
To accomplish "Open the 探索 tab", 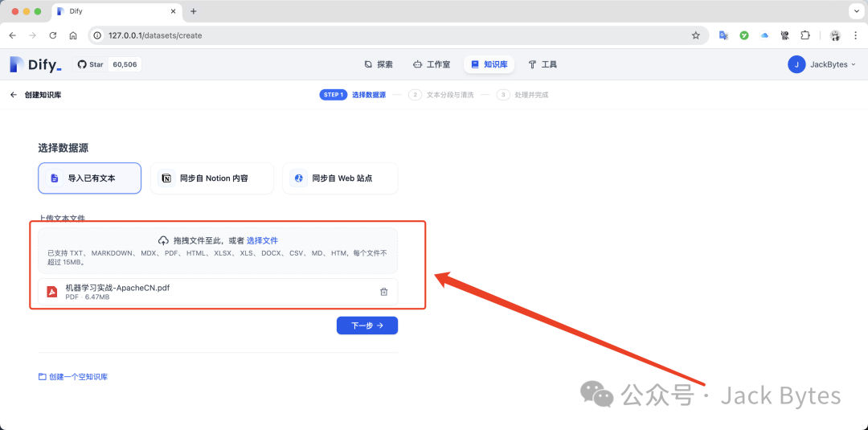I will pos(379,64).
